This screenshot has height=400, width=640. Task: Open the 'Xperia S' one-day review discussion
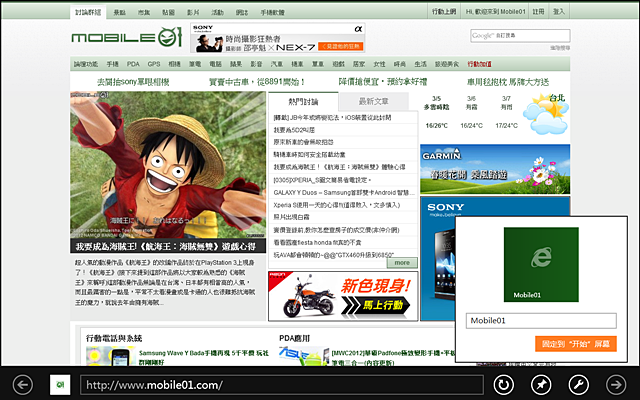[337, 205]
